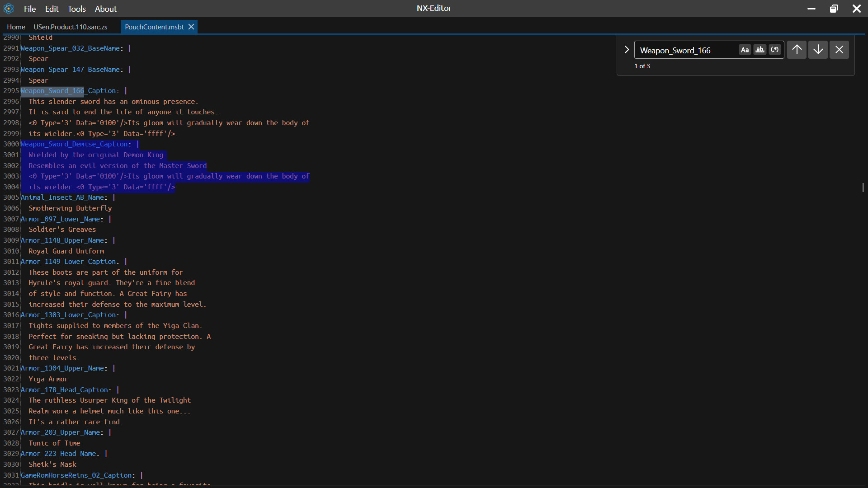The height and width of the screenshot is (488, 868).
Task: Switch to USen.Product.110.sarc.zs tab
Action: (71, 27)
